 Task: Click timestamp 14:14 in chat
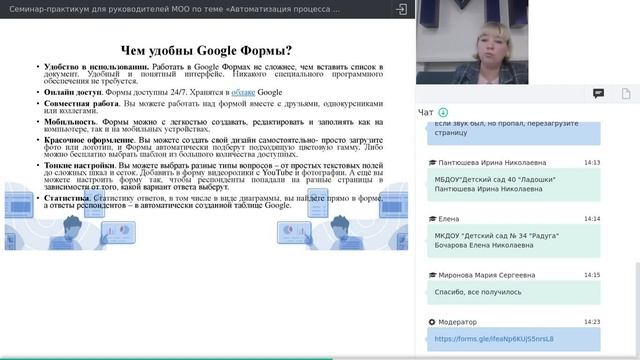coord(592,219)
